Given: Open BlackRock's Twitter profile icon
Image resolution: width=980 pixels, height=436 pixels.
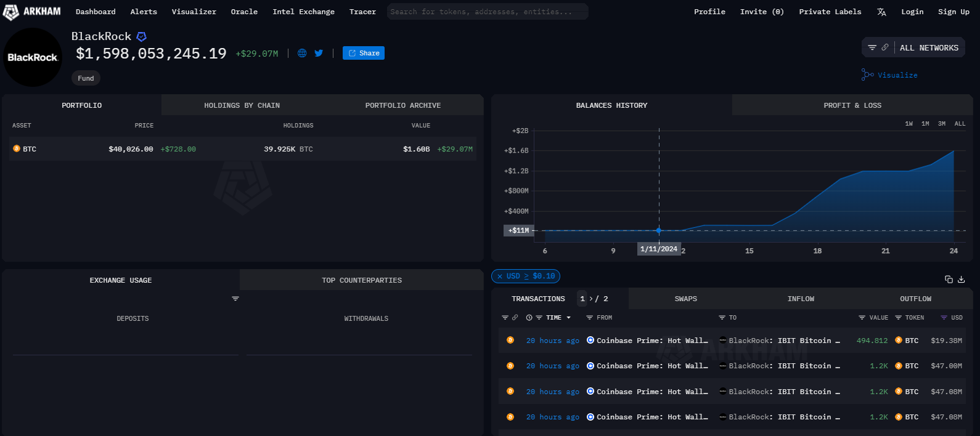Looking at the screenshot, I should tap(319, 53).
